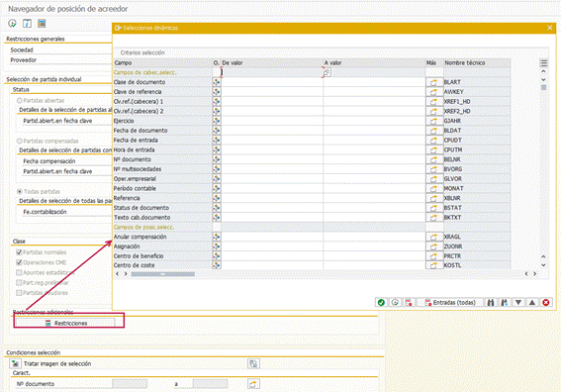Open the Information icon in main toolbar
This screenshot has height=392, width=561.
tap(27, 24)
